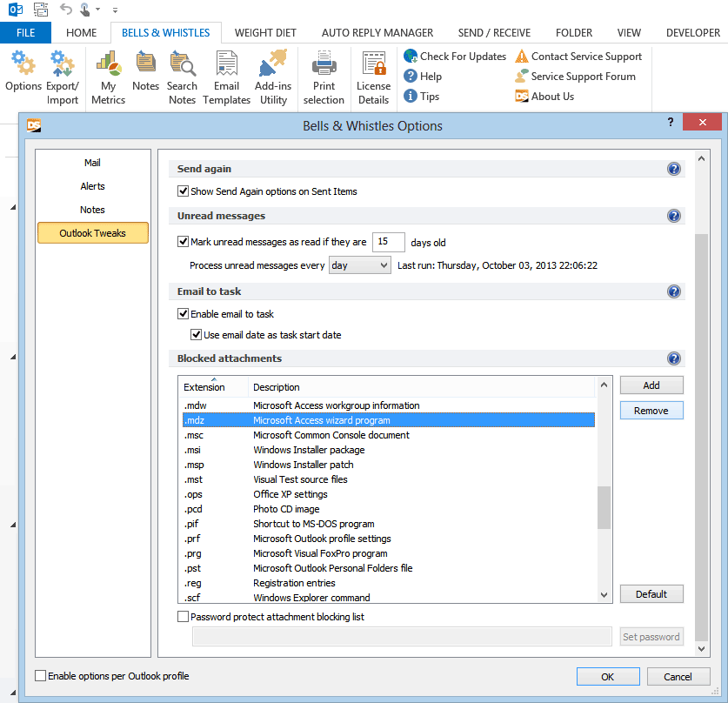The width and height of the screenshot is (728, 703).
Task: Open Bells & Whistles Options ribbon icon
Action: pos(23,72)
